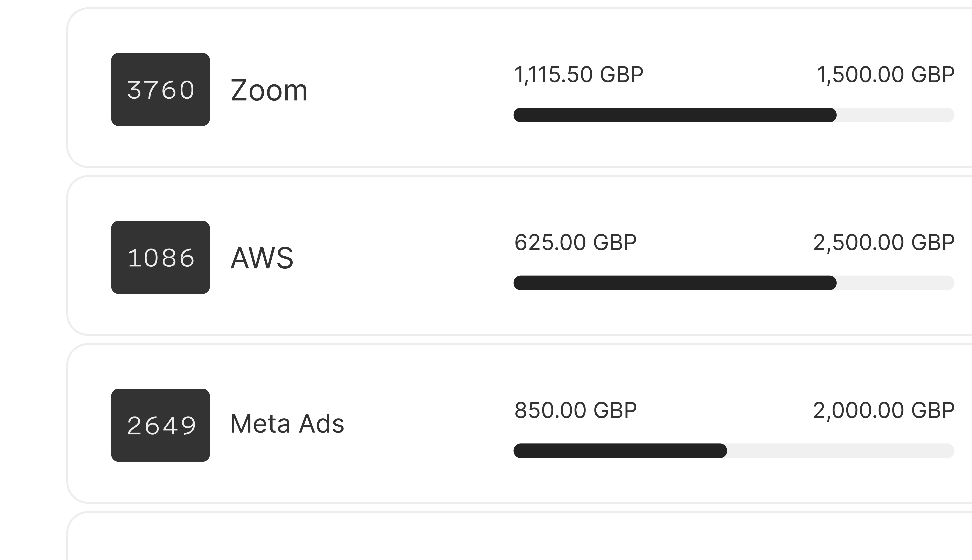This screenshot has height=560, width=972.
Task: Click Meta Ads' spent amount 850.00 GBP
Action: click(x=575, y=410)
